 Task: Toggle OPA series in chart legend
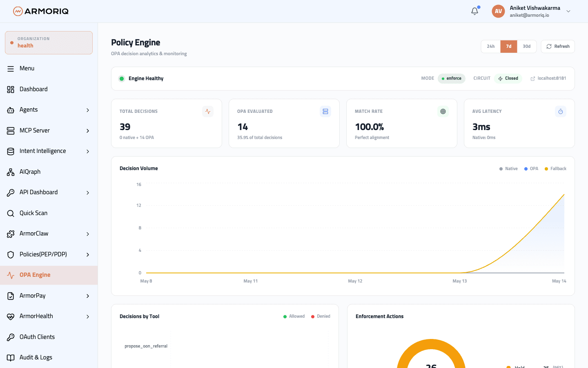pyautogui.click(x=531, y=169)
